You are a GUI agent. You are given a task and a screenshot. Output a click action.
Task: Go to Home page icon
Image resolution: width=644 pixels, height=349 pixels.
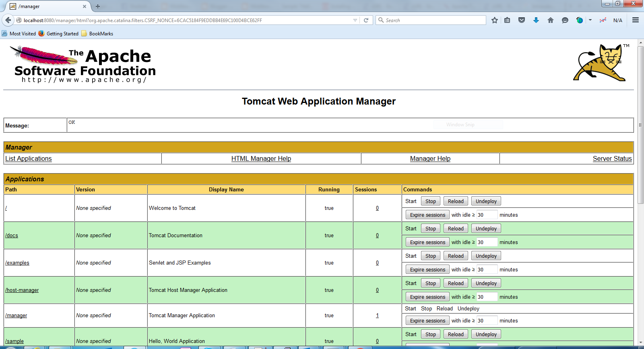(551, 20)
